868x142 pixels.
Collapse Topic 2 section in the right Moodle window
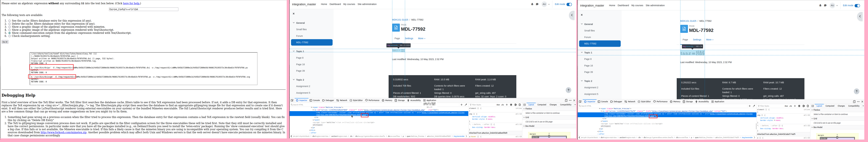pos(582,81)
